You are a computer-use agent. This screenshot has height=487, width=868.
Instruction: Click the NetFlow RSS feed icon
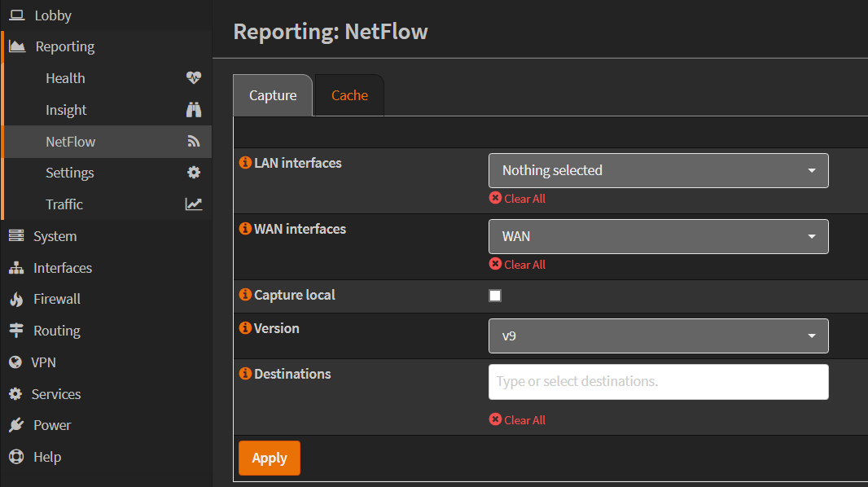[x=193, y=142]
